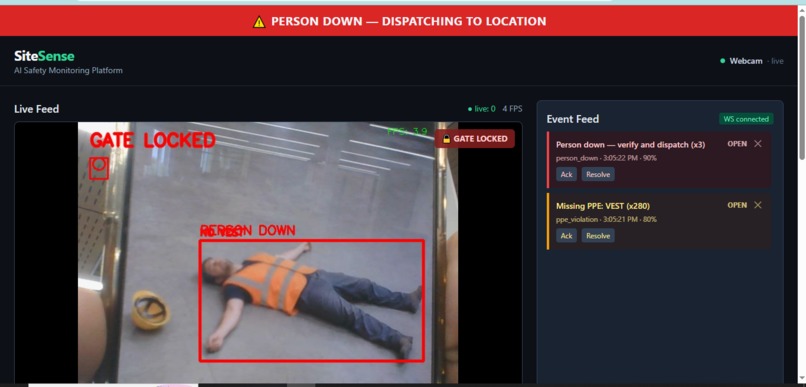Click the 'PERSON DOWN — DISPATCHING TO LOCATION' banner text
This screenshot has height=387, width=806.
tap(409, 22)
